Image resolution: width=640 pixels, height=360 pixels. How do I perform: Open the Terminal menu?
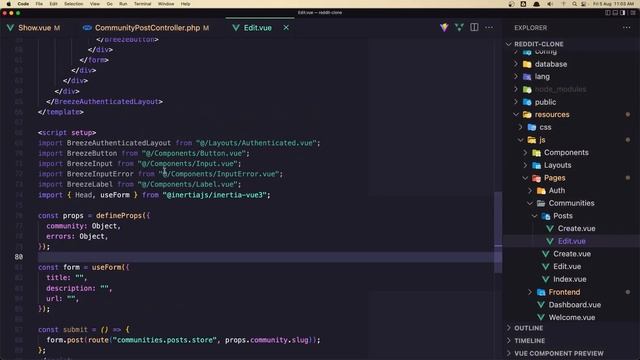tap(142, 4)
